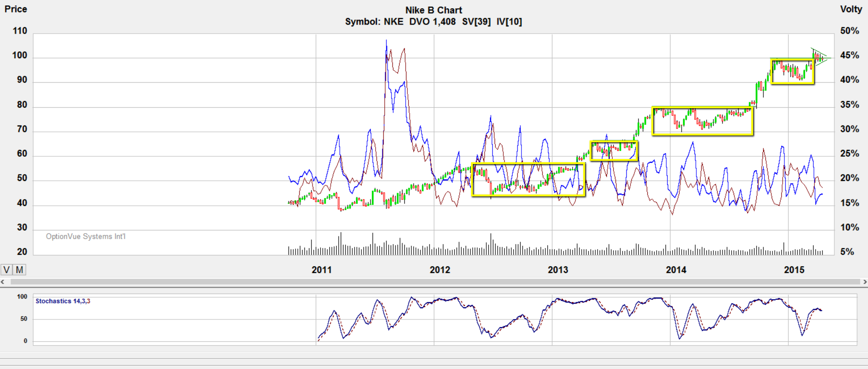
Task: Click the 25% volatility axis label
Action: (x=849, y=154)
